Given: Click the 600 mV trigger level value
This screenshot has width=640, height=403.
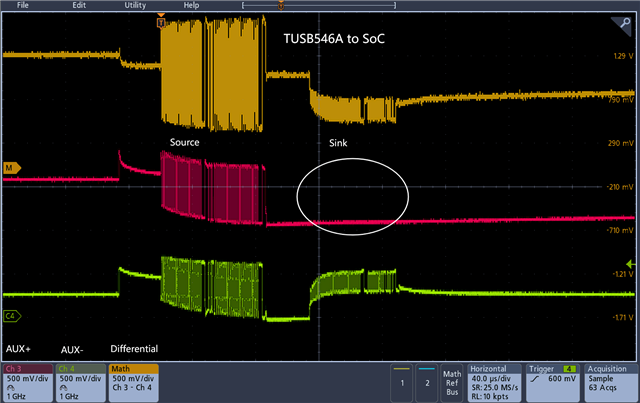Looking at the screenshot, I should coord(562,379).
